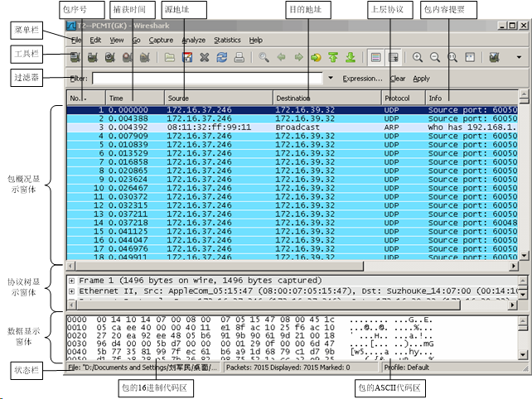Sort by the Info column header
Screen dimensions: 532x399
[472, 98]
